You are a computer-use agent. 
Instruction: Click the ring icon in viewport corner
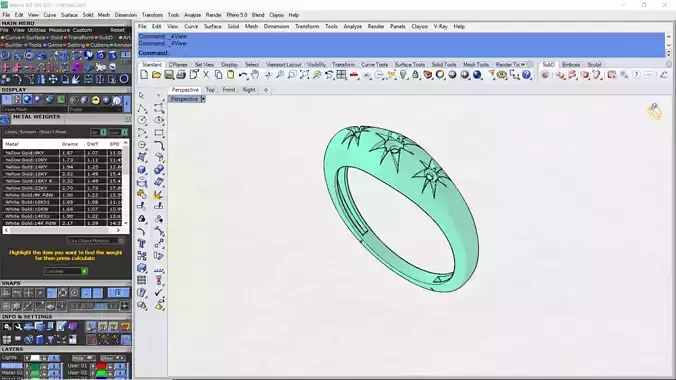coord(654,111)
